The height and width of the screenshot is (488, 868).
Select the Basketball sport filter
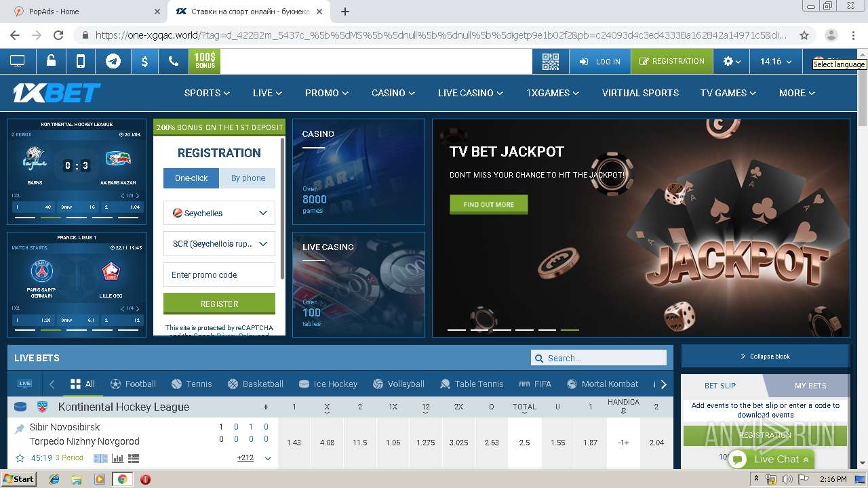[x=256, y=384]
